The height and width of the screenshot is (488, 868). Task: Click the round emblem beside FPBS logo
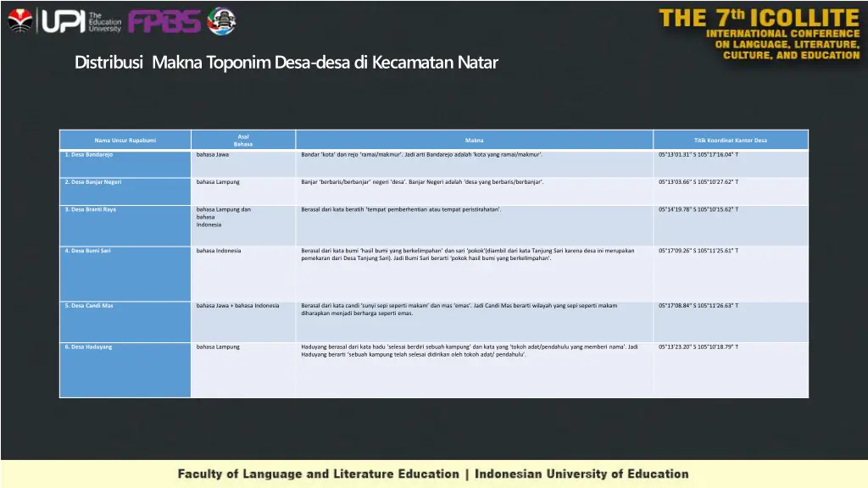click(x=222, y=21)
